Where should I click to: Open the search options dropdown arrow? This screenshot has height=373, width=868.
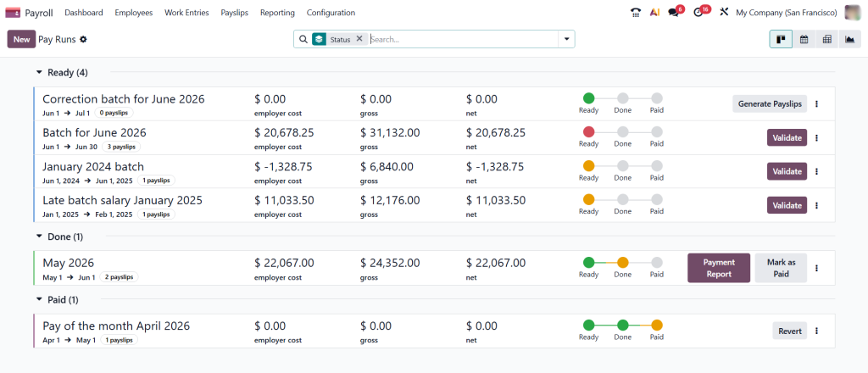tap(566, 39)
